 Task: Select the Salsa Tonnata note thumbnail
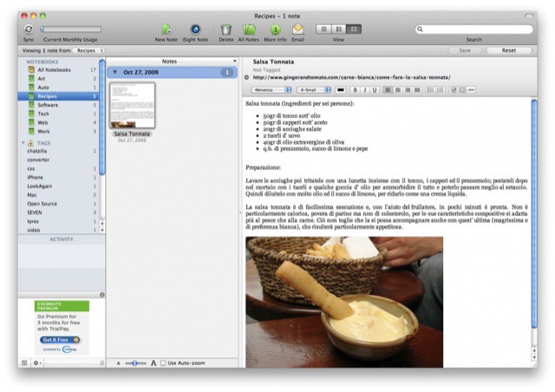[132, 105]
